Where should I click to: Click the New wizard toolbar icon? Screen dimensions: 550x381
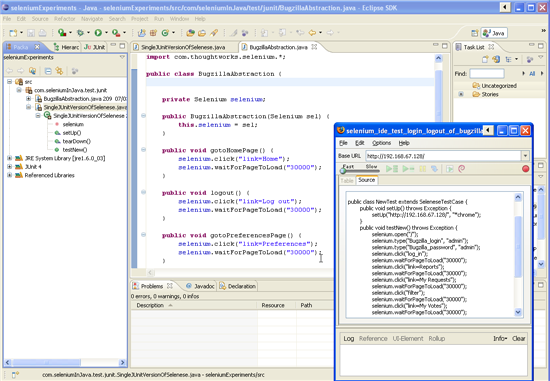click(x=13, y=33)
